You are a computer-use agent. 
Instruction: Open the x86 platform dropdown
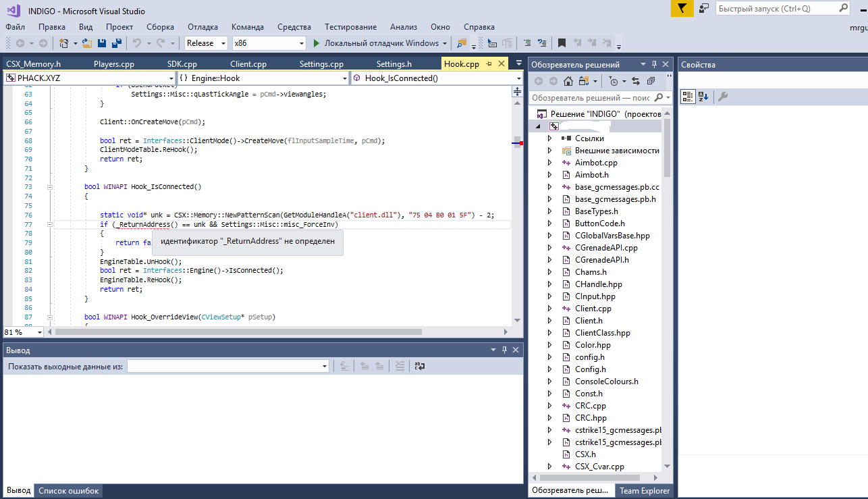coord(302,43)
